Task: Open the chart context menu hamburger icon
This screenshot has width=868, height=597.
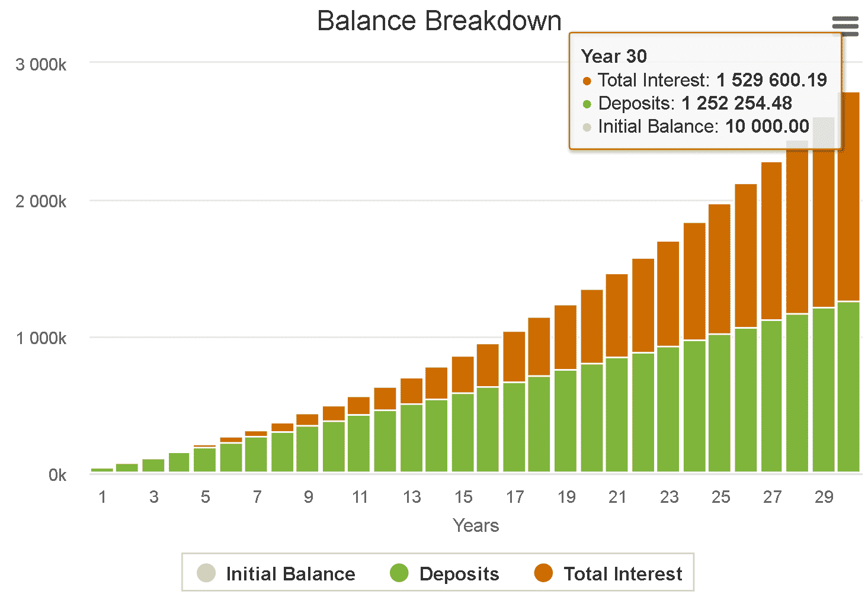Action: [845, 26]
